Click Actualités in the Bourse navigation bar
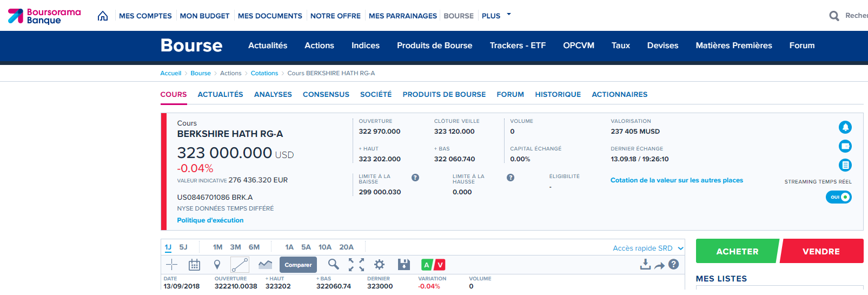 tap(268, 45)
